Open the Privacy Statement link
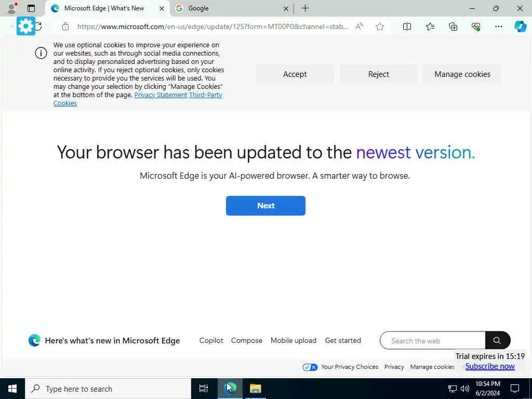Viewport: 532px width, 399px height. (x=161, y=95)
